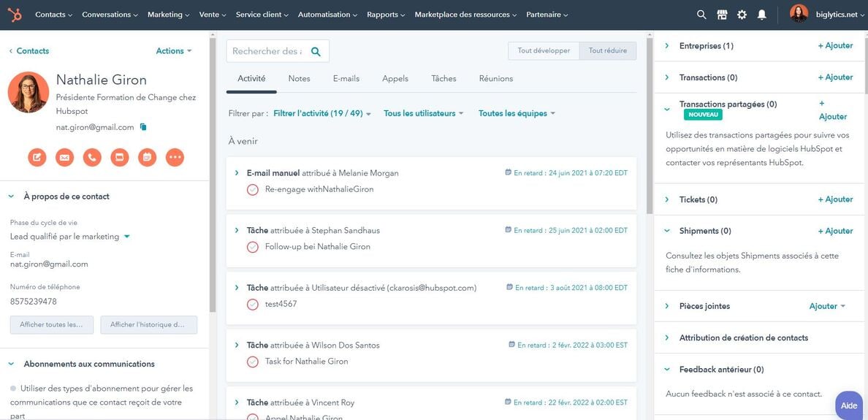The width and height of the screenshot is (868, 420).
Task: Mark the 'Follow-up bei Nathalie Giron' task complete
Action: [x=253, y=247]
